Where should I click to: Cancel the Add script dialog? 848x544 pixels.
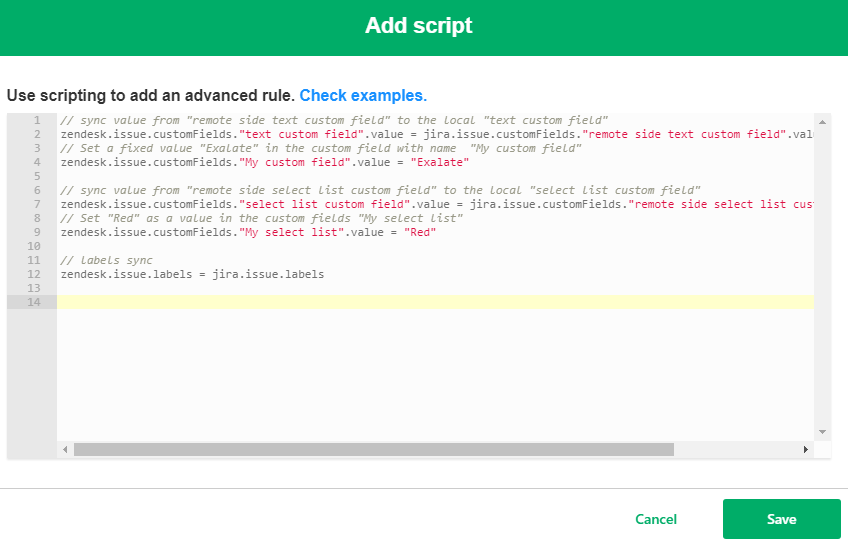pos(655,519)
